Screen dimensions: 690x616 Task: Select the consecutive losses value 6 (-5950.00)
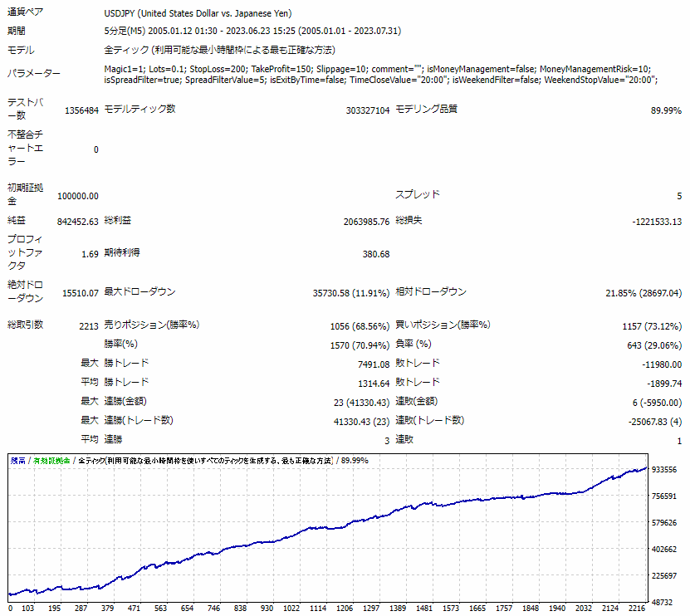click(x=657, y=403)
